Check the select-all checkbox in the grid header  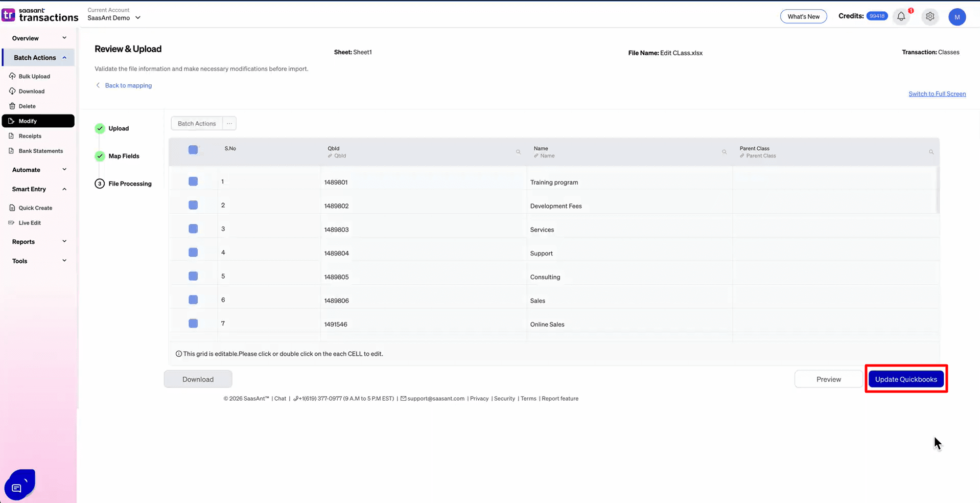193,150
